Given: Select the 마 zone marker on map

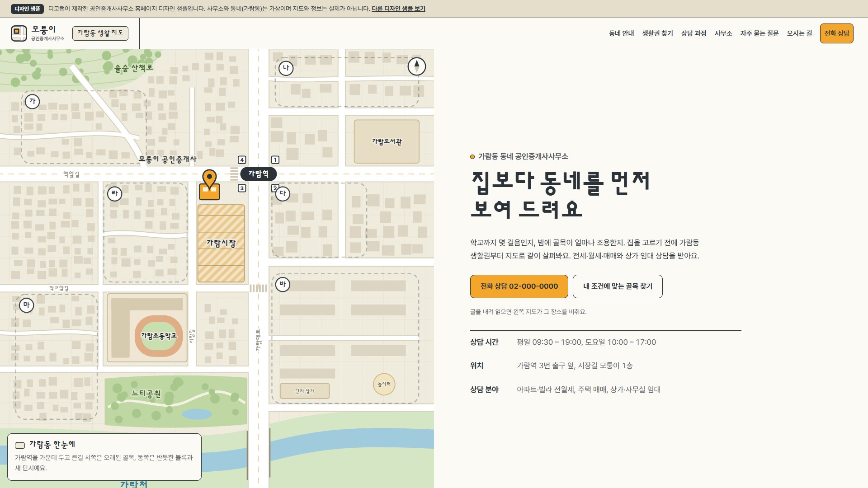Looking at the screenshot, I should tap(26, 305).
